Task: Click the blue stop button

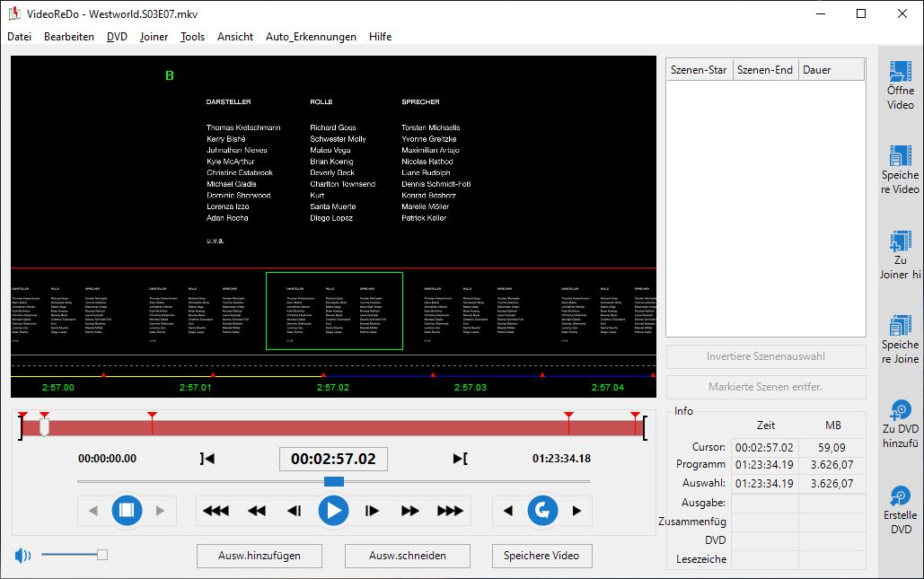Action: pos(127,510)
